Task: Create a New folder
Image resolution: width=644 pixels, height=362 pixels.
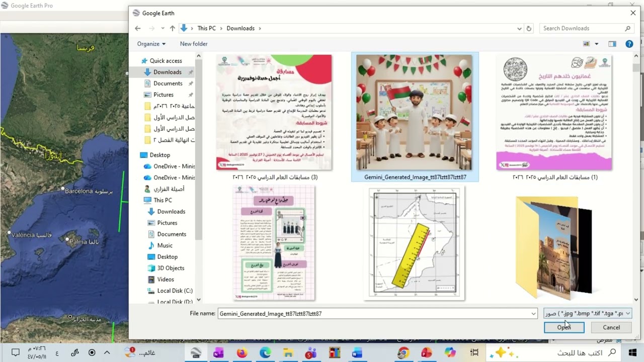Action: 194,44
